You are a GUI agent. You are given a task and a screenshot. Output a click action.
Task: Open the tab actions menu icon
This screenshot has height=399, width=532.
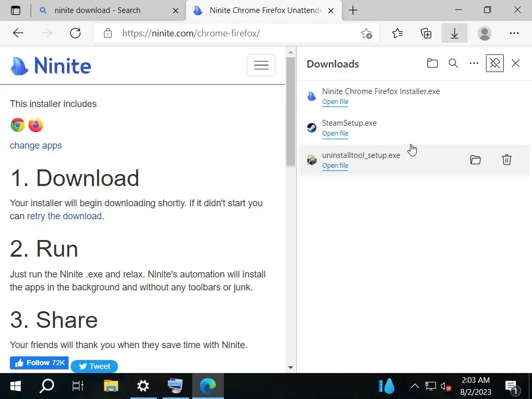[x=15, y=10]
